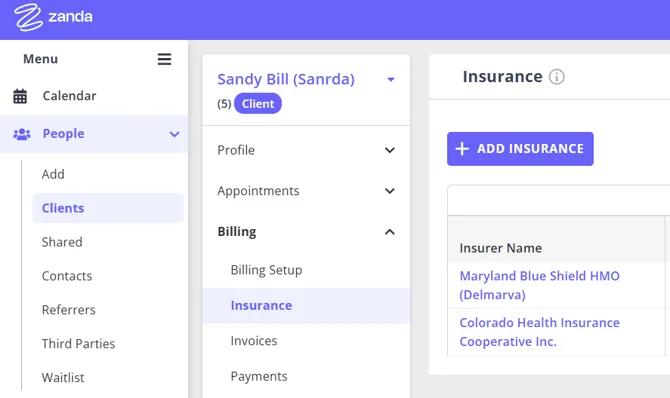Open Waitlist under People

63,377
